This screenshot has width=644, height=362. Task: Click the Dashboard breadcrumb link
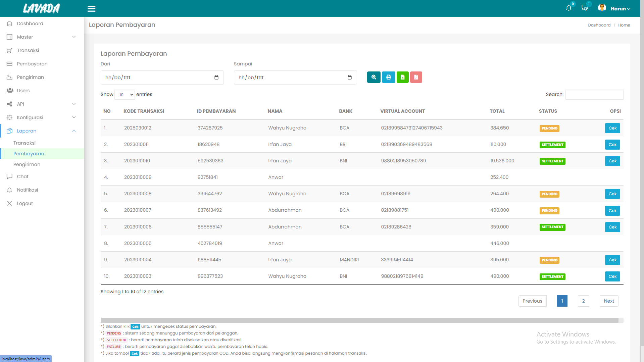tap(599, 25)
